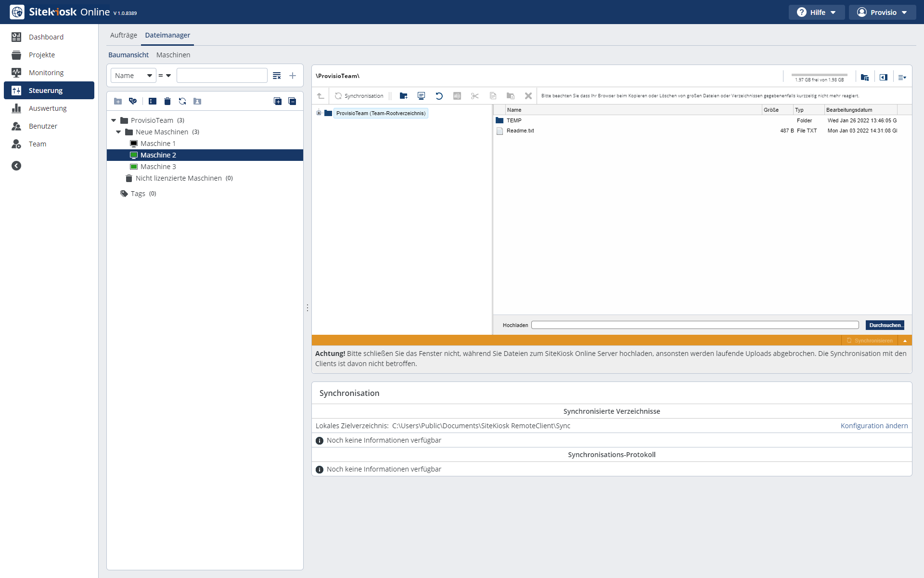The image size is (924, 578).
Task: Toggle the side panel view icon
Action: coord(884,77)
